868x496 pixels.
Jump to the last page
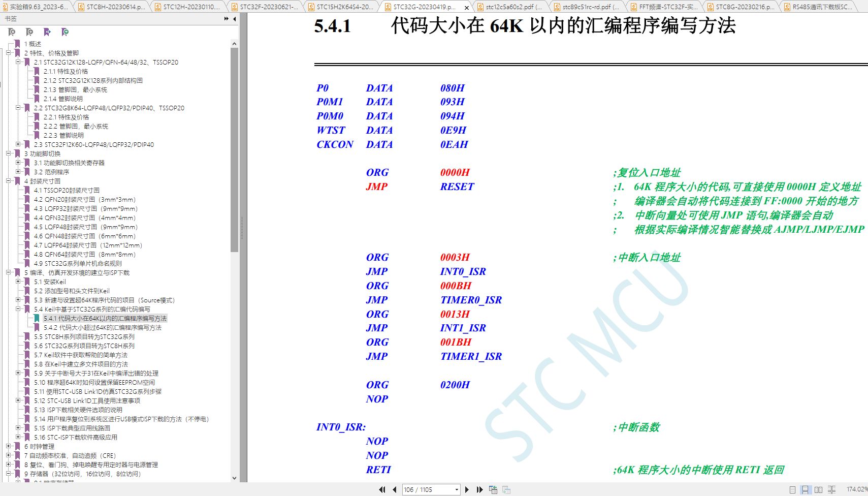tap(479, 489)
